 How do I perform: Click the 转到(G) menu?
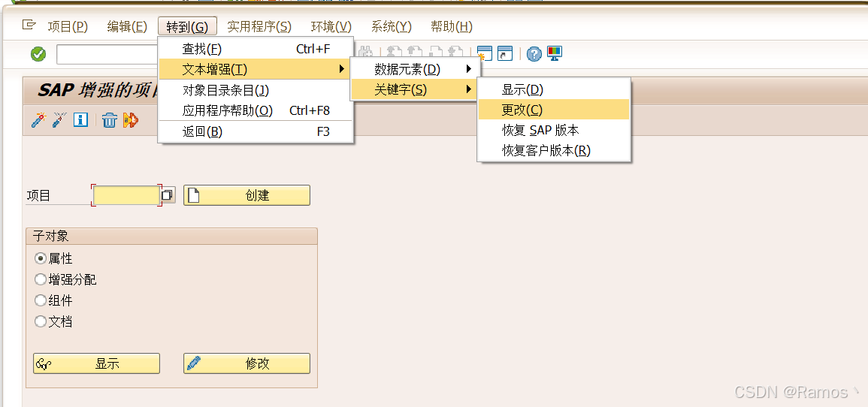tap(187, 26)
